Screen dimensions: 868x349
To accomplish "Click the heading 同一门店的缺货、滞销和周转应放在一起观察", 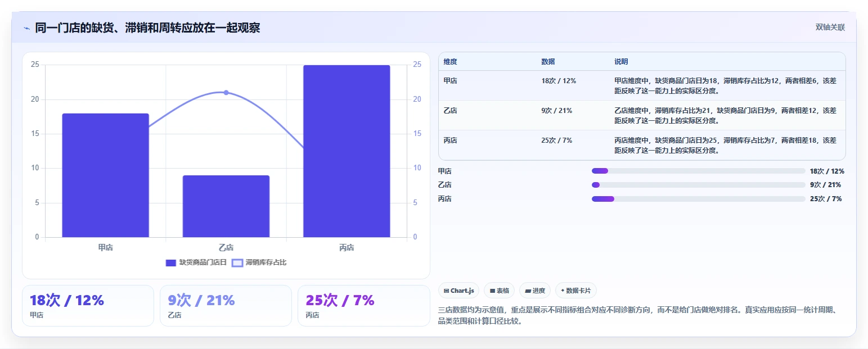I will [x=147, y=28].
